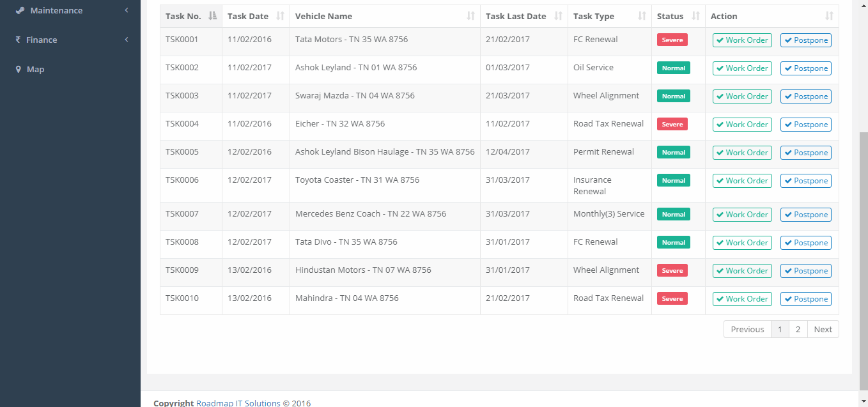The image size is (868, 407).
Task: Sort table by Task Last Date arrows
Action: point(559,16)
